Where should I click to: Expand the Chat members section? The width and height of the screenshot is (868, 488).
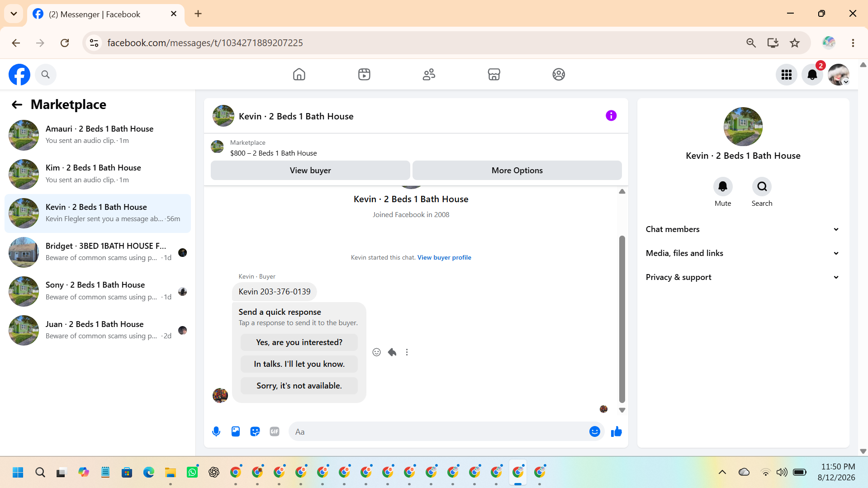[x=743, y=229]
